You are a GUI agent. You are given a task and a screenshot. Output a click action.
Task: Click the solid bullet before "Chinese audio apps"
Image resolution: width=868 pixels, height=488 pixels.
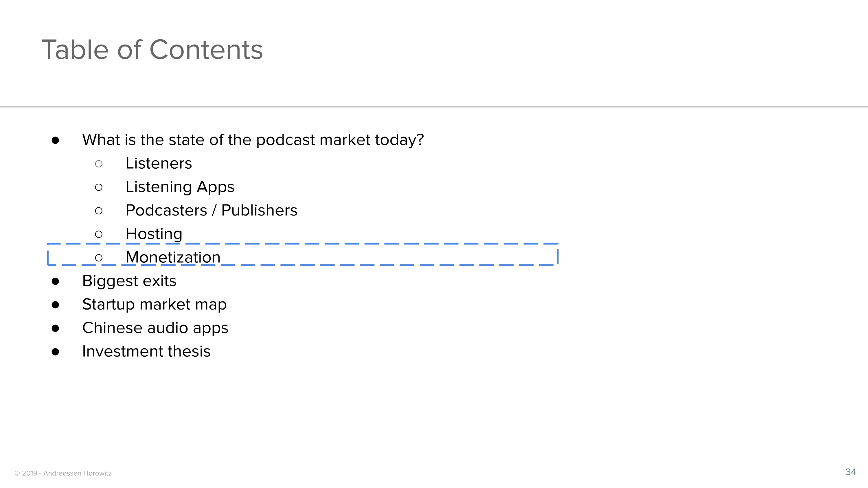[x=56, y=329]
